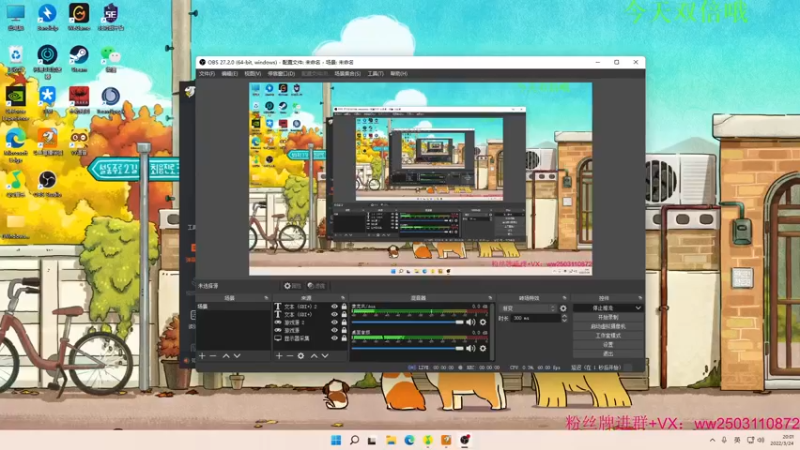800x450 pixels.
Task: Open the File (文件) menu in OBS
Action: (x=207, y=73)
